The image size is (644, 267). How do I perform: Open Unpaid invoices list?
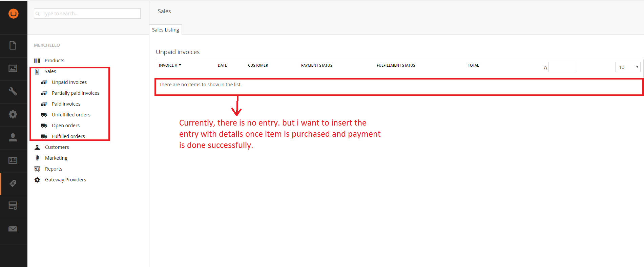click(69, 82)
